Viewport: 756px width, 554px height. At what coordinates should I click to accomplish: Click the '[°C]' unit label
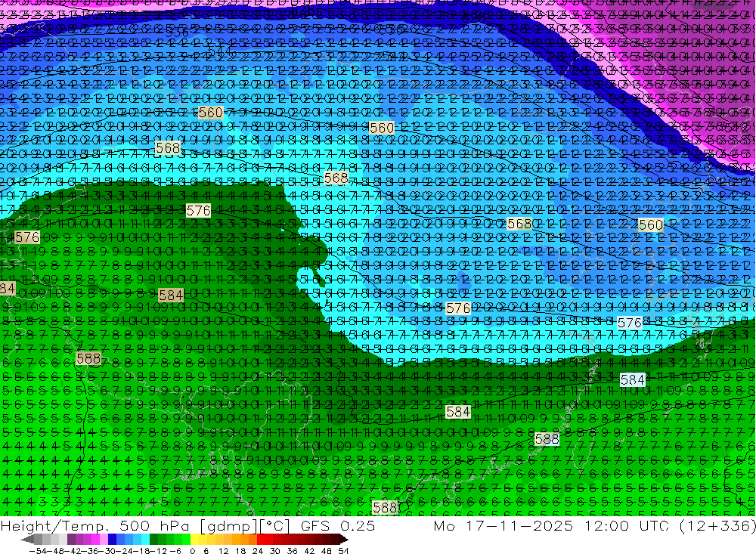(x=274, y=526)
